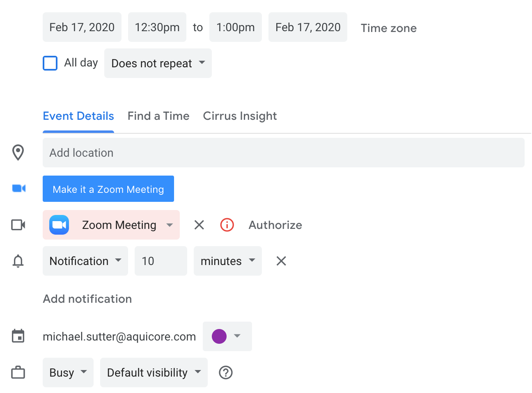Click the Authorize link
This screenshot has width=532, height=393.
[275, 225]
